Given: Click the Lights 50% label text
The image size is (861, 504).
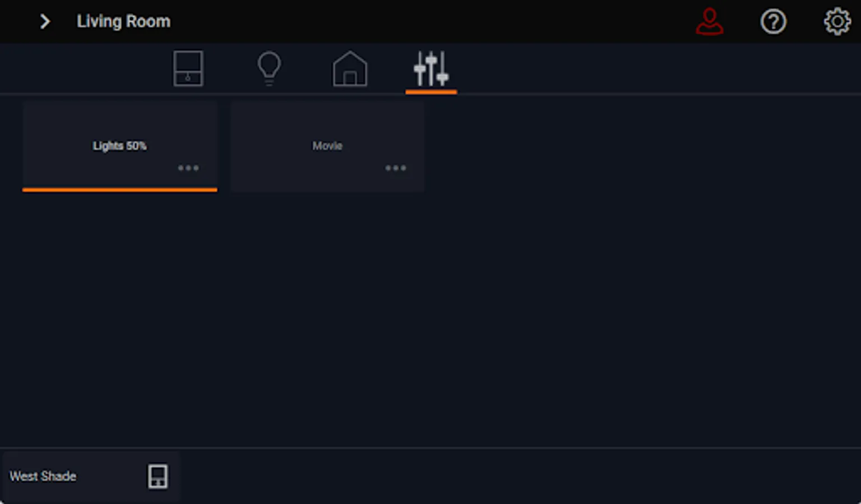Looking at the screenshot, I should tap(119, 146).
